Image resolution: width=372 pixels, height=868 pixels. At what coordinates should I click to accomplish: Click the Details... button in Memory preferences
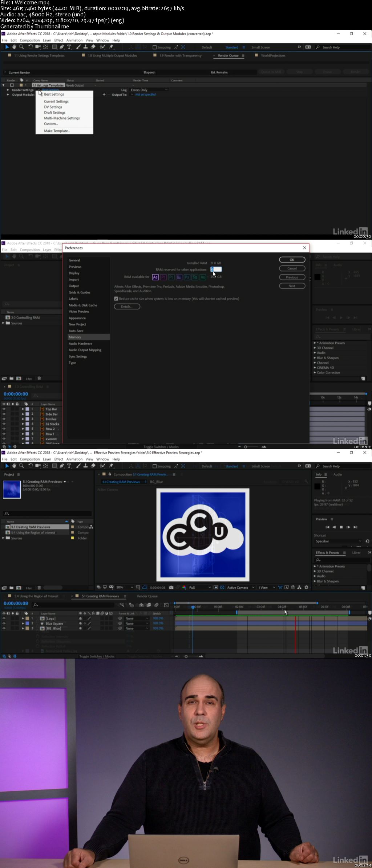point(127,307)
